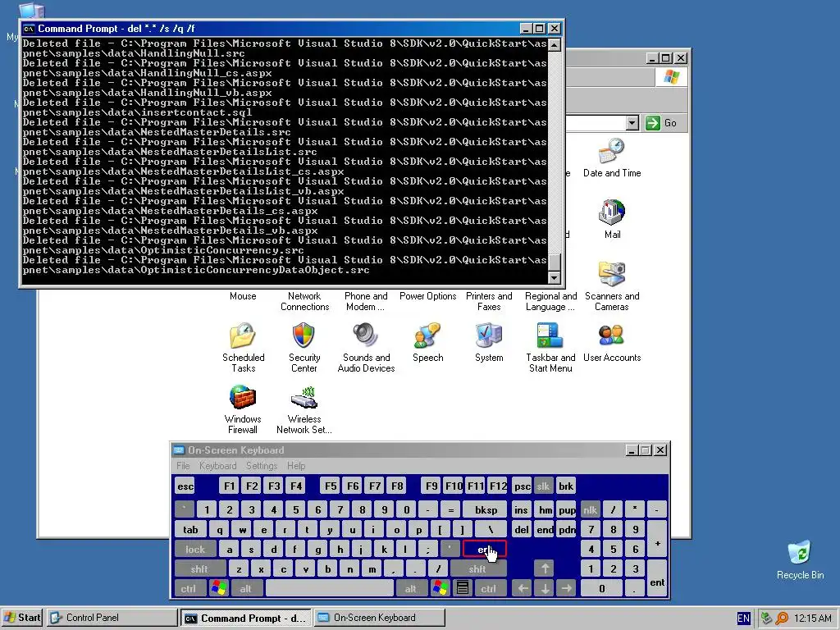The height and width of the screenshot is (630, 840).
Task: Toggle the nlk num lock key
Action: [591, 509]
